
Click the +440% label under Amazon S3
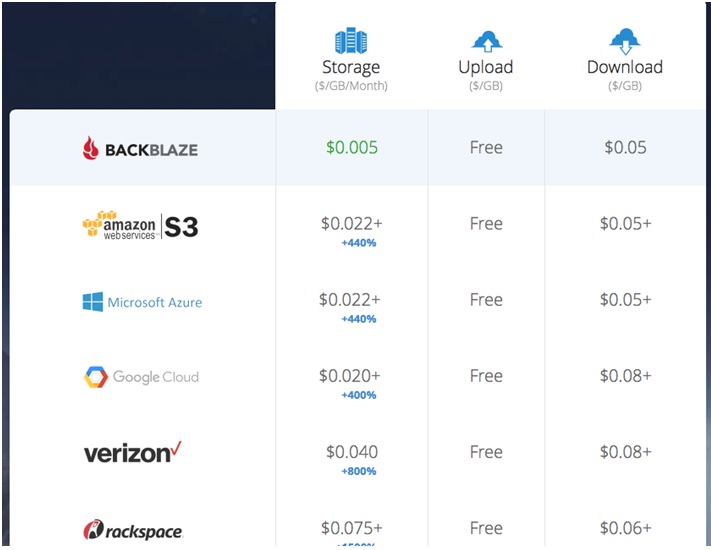[359, 243]
